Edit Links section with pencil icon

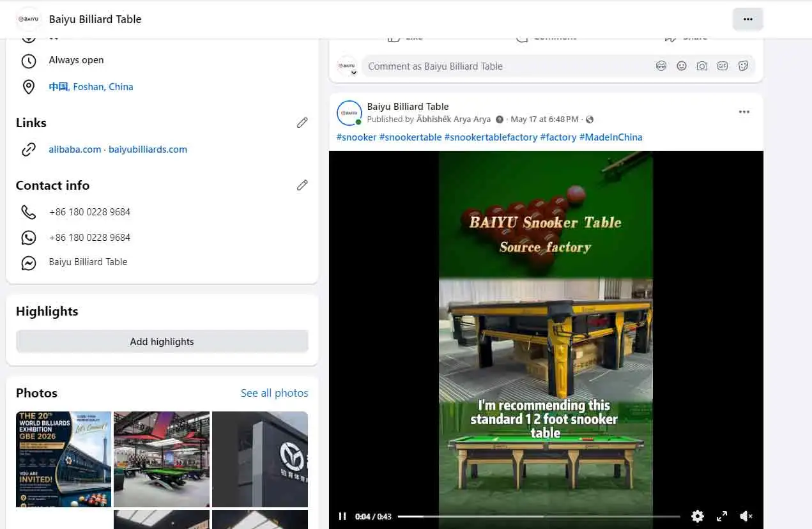click(x=302, y=123)
